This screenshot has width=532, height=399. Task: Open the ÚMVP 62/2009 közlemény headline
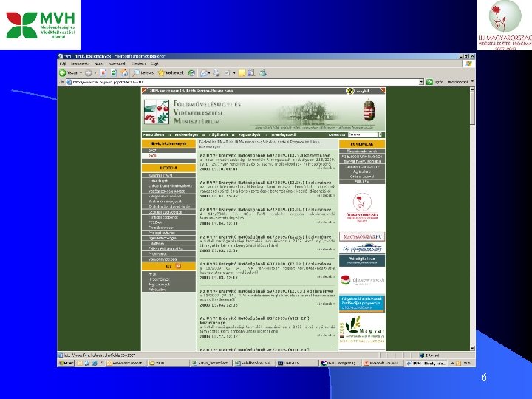point(265,210)
